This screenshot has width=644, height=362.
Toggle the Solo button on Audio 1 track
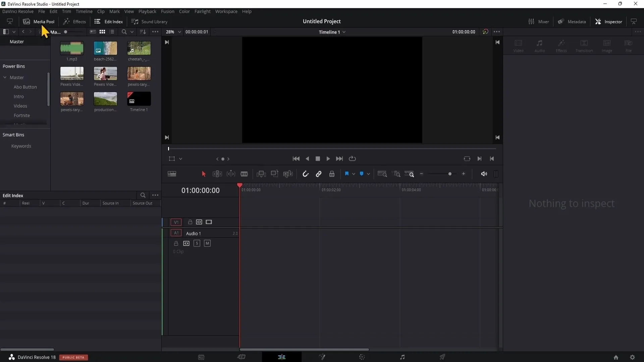click(197, 244)
